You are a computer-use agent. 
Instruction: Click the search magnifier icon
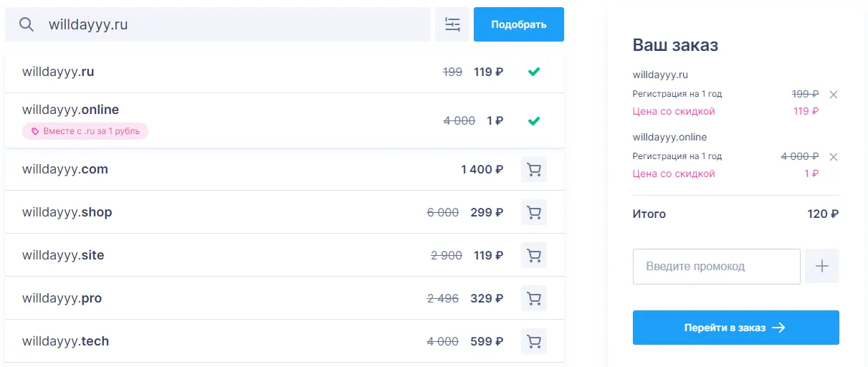point(27,24)
